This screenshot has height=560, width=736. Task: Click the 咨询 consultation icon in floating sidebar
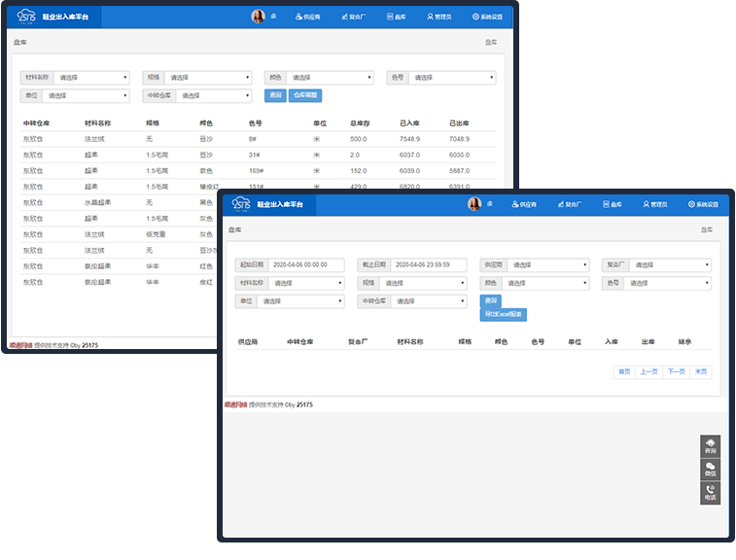[710, 446]
